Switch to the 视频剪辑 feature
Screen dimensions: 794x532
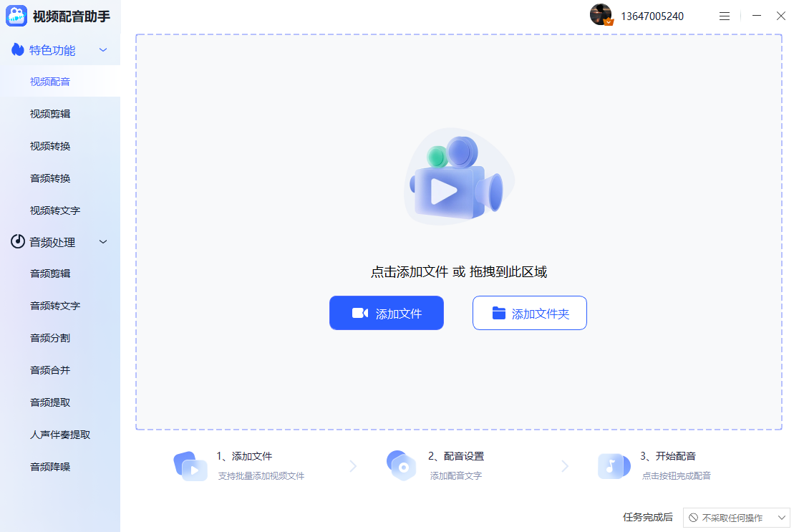point(50,113)
